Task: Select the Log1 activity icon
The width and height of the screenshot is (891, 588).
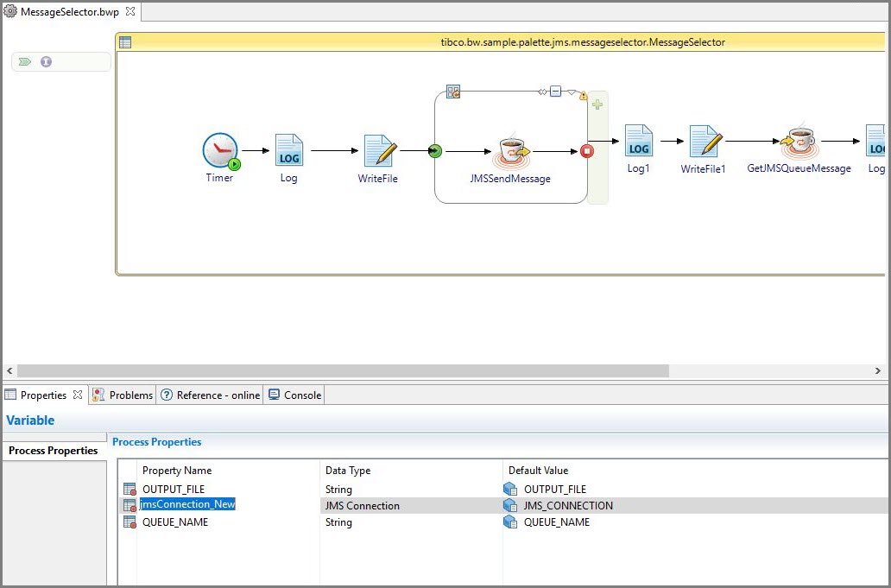Action: (x=639, y=141)
